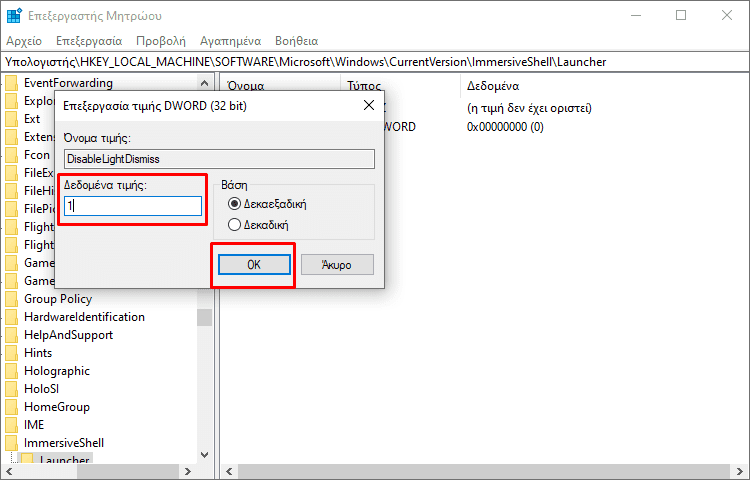The image size is (750, 480).
Task: Select the HoloSI folder icon
Action: 11,389
